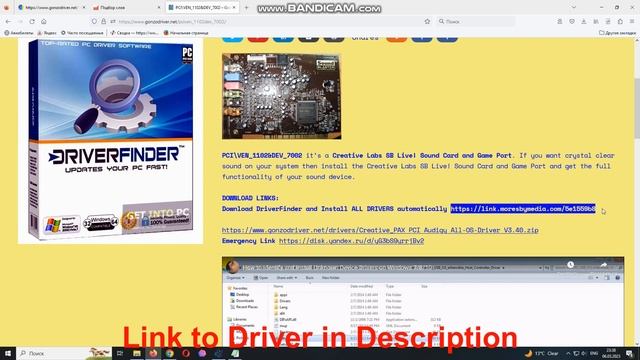640x360 pixels.
Task: Close the active PCI\VEN_1102 tab
Action: click(234, 7)
